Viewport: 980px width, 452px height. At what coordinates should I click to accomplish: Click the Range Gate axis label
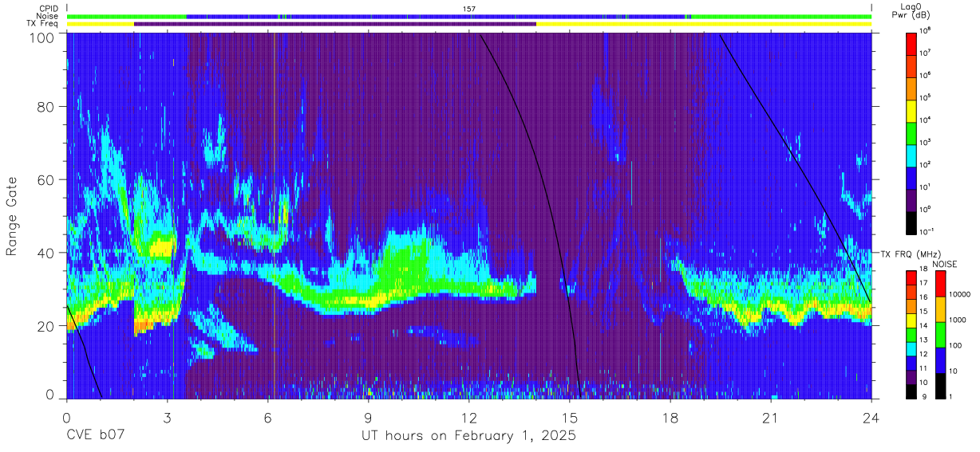12,215
